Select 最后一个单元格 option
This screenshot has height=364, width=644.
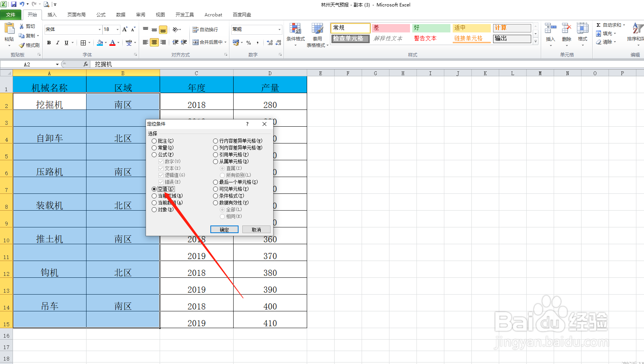pos(235,182)
